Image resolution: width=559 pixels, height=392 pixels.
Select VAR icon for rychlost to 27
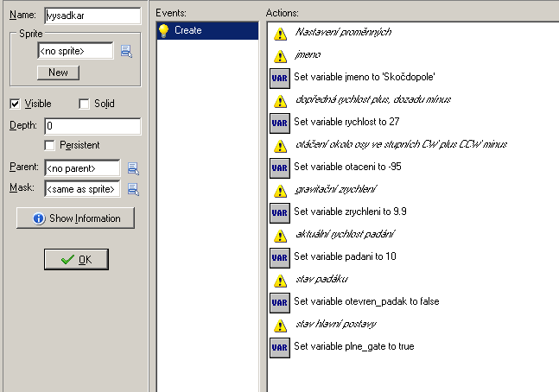click(x=280, y=123)
